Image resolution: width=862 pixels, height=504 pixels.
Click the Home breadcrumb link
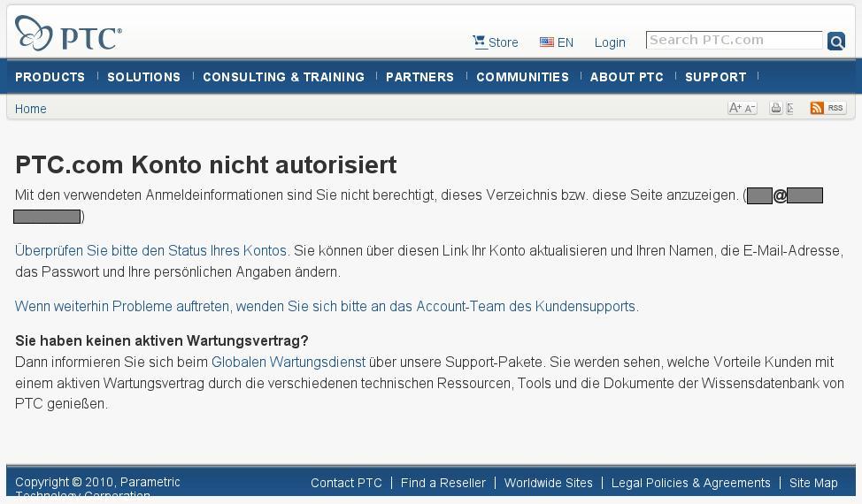(31, 109)
